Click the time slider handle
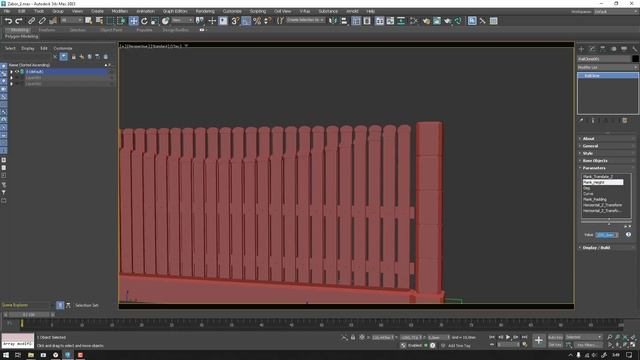This screenshot has height=360, width=640. [29, 315]
